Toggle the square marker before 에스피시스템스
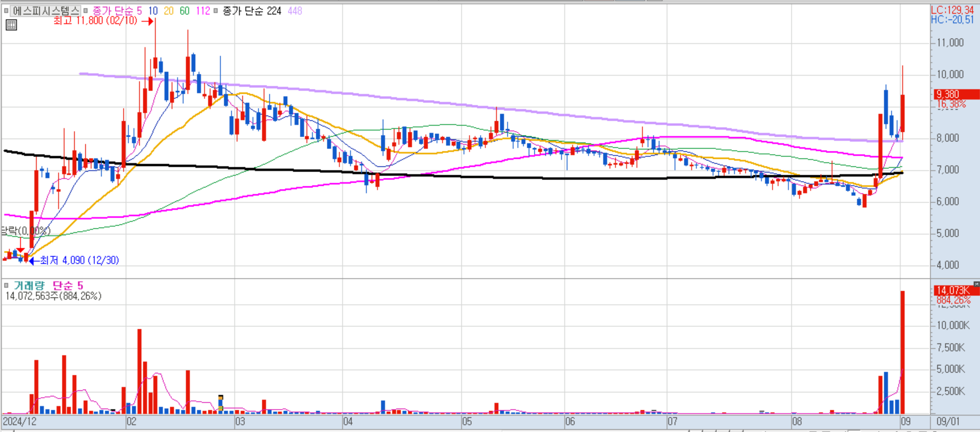The image size is (980, 432). (6, 11)
